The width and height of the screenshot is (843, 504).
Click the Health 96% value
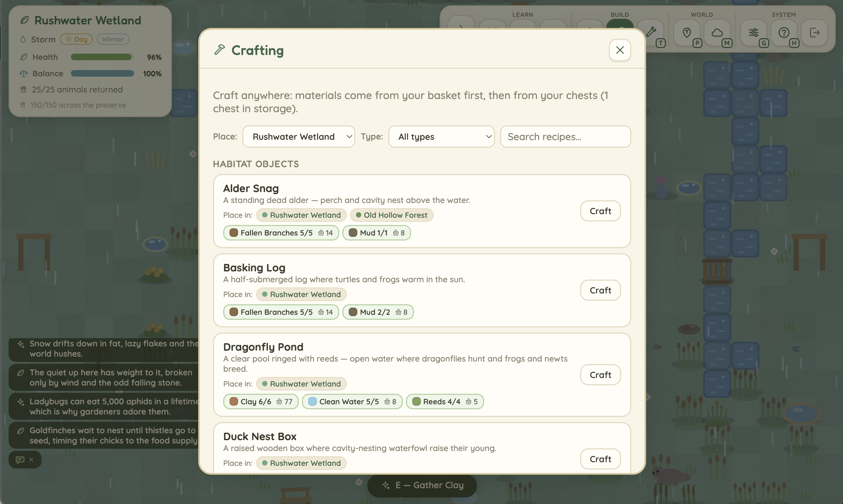[x=154, y=57]
